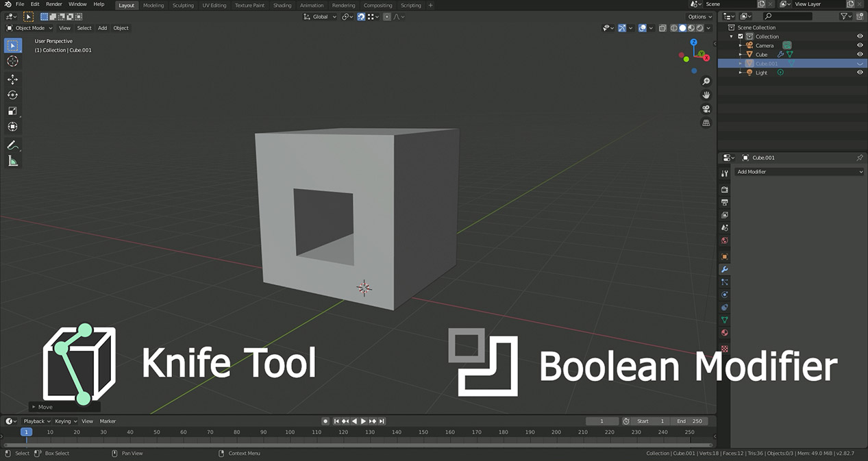The image size is (868, 461).
Task: Open the Annotate tool
Action: coord(12,145)
